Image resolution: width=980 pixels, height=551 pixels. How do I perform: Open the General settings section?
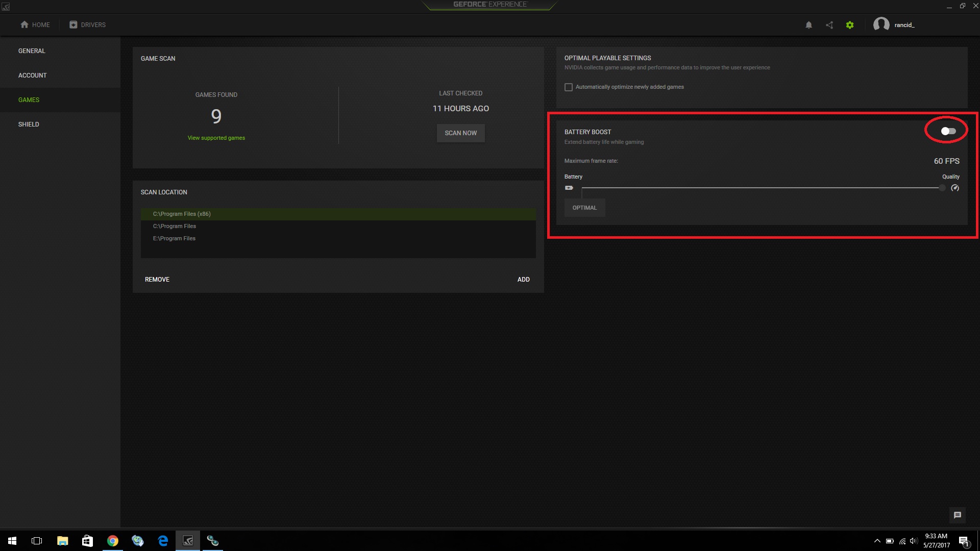tap(32, 51)
